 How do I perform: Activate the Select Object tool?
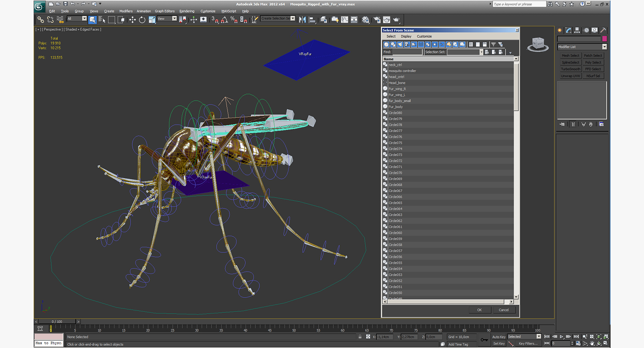coord(93,20)
